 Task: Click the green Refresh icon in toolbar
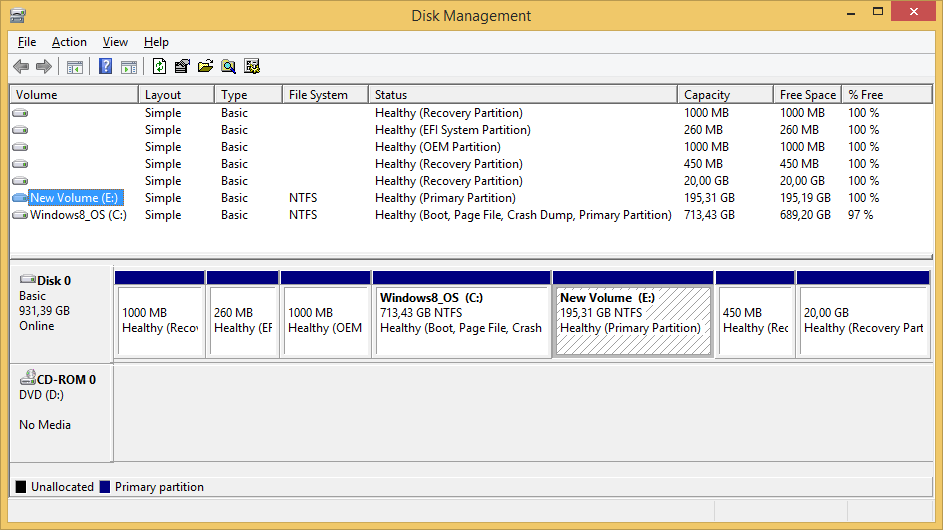159,67
